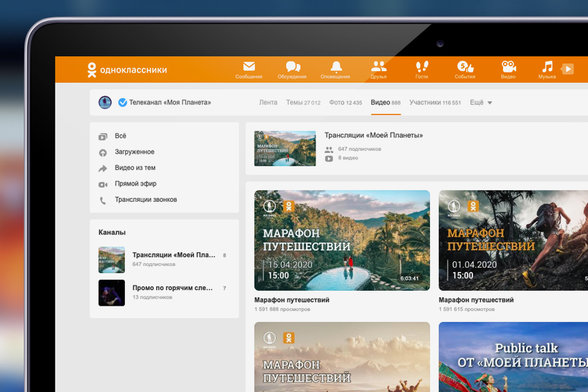Switch to the Темы 27 012 tab
Viewport: 588px width, 392px height.
[x=303, y=103]
